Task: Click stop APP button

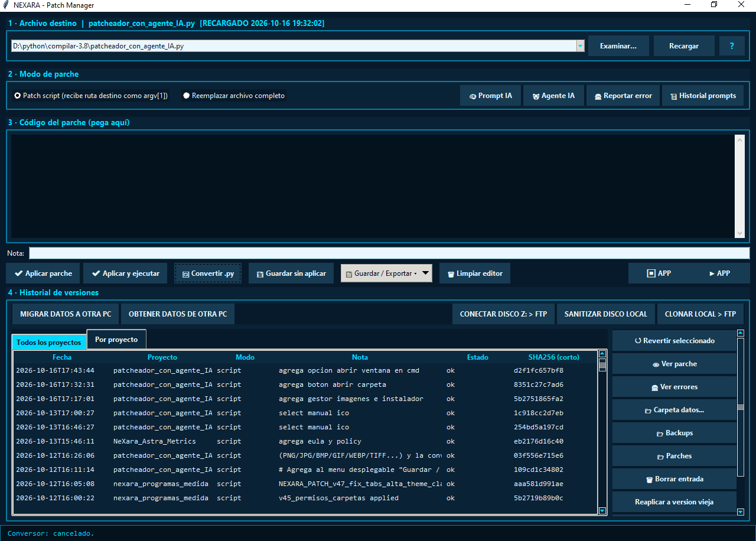Action: (659, 273)
